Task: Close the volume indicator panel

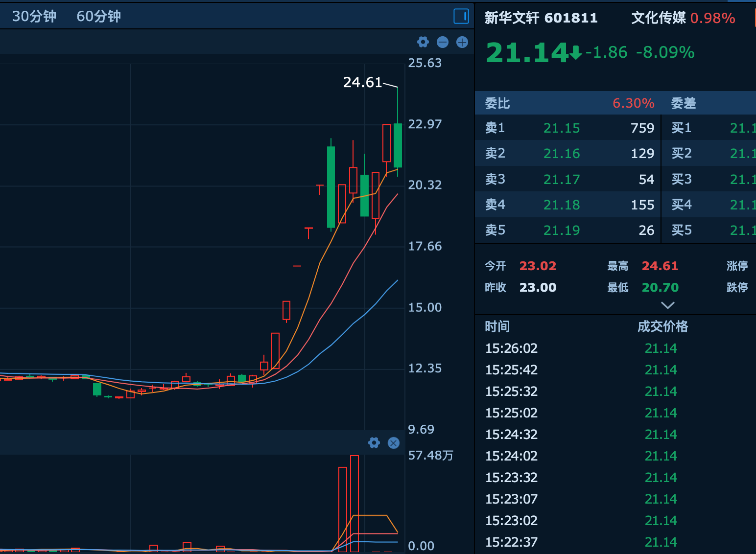Action: (394, 443)
